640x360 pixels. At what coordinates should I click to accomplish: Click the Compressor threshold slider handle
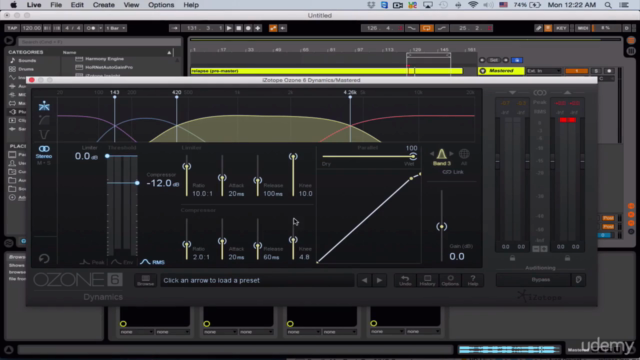137,183
